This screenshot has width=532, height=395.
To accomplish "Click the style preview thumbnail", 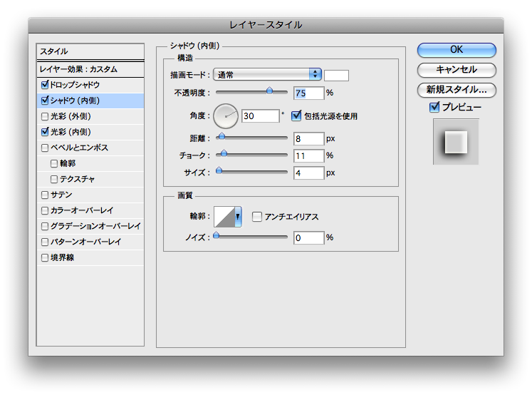I will (x=456, y=142).
